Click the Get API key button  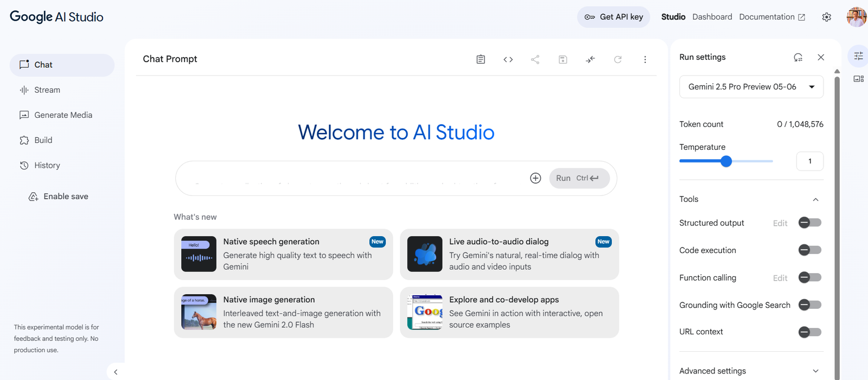pyautogui.click(x=614, y=17)
